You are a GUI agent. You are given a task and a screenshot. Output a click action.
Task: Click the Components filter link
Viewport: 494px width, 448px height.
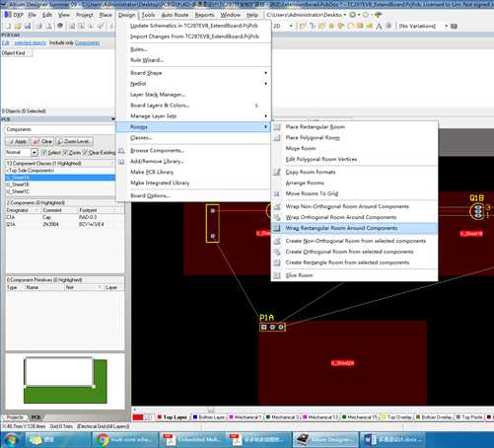tap(87, 43)
